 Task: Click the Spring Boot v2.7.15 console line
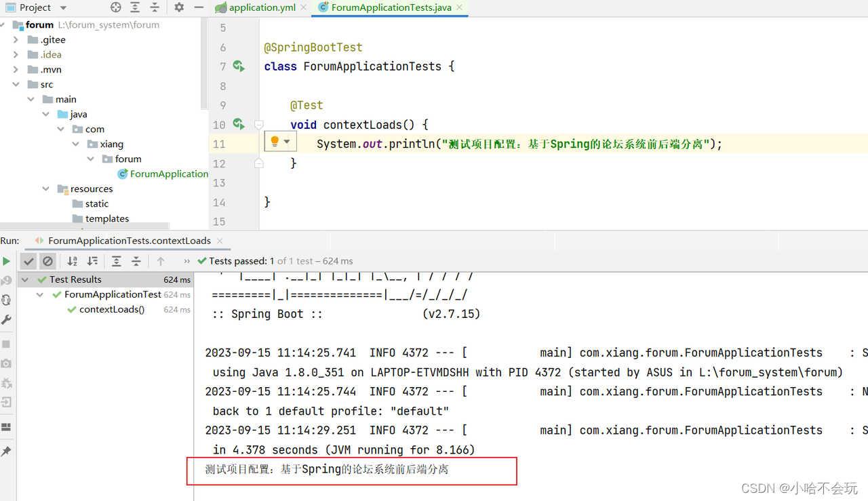coord(346,314)
